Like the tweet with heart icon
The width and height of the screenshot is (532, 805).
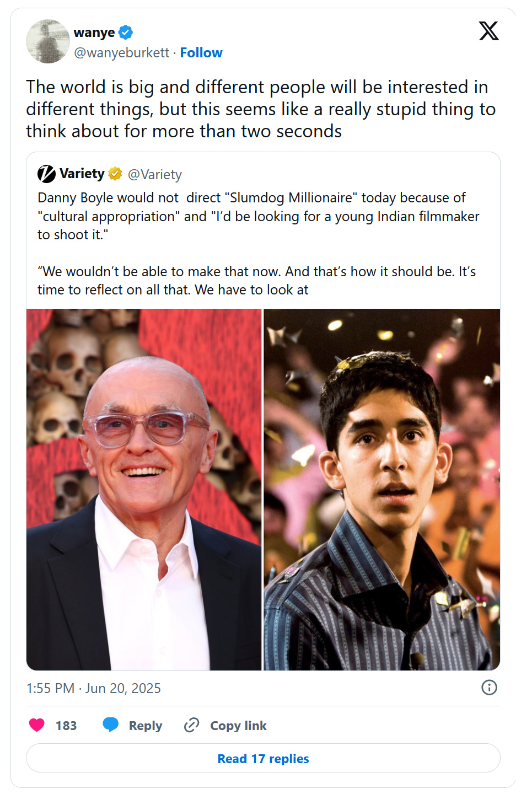(x=37, y=726)
